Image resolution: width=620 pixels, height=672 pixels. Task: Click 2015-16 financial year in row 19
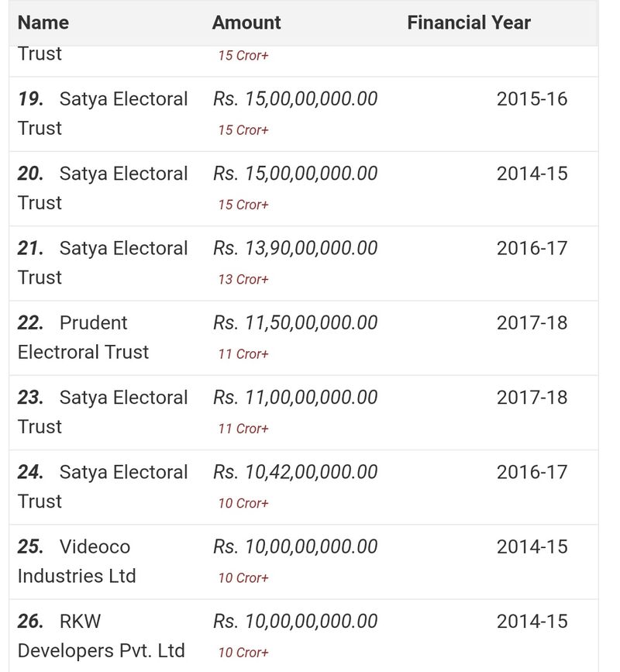click(x=532, y=99)
